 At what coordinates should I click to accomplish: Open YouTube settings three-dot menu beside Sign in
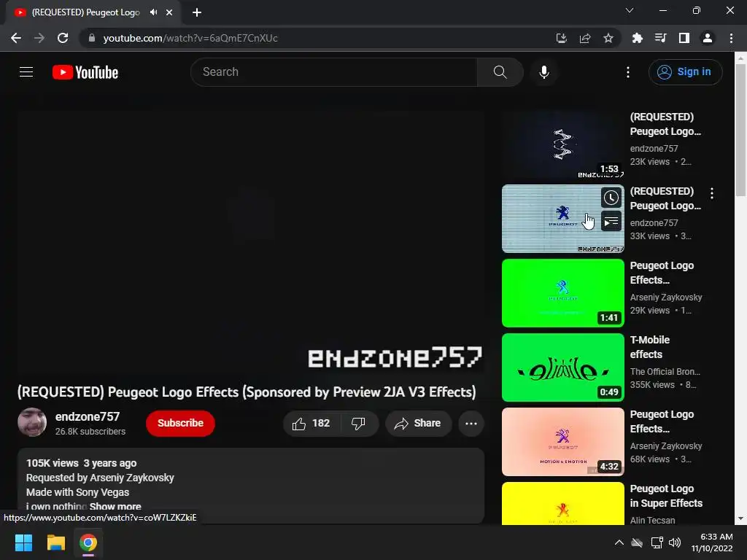pyautogui.click(x=628, y=72)
